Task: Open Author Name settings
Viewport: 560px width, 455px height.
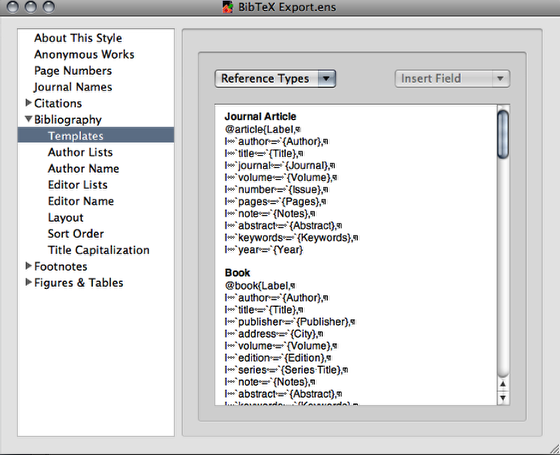Action: [x=84, y=169]
